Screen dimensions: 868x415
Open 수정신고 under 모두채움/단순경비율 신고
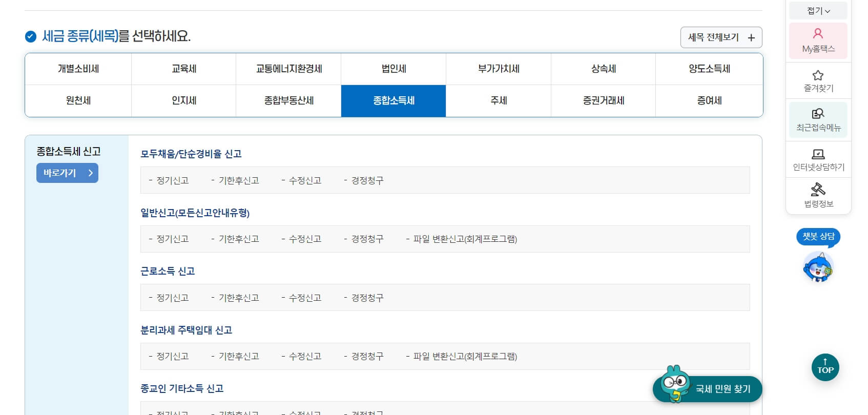click(x=305, y=180)
